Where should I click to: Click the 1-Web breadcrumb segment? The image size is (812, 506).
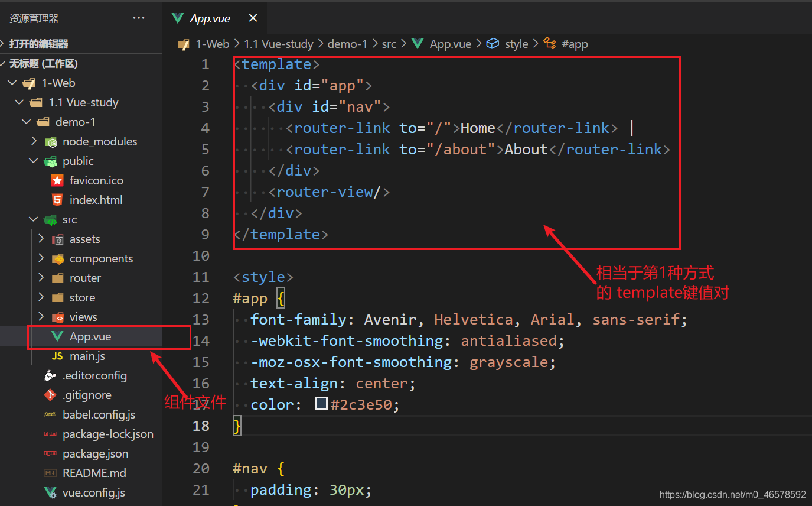pyautogui.click(x=212, y=44)
